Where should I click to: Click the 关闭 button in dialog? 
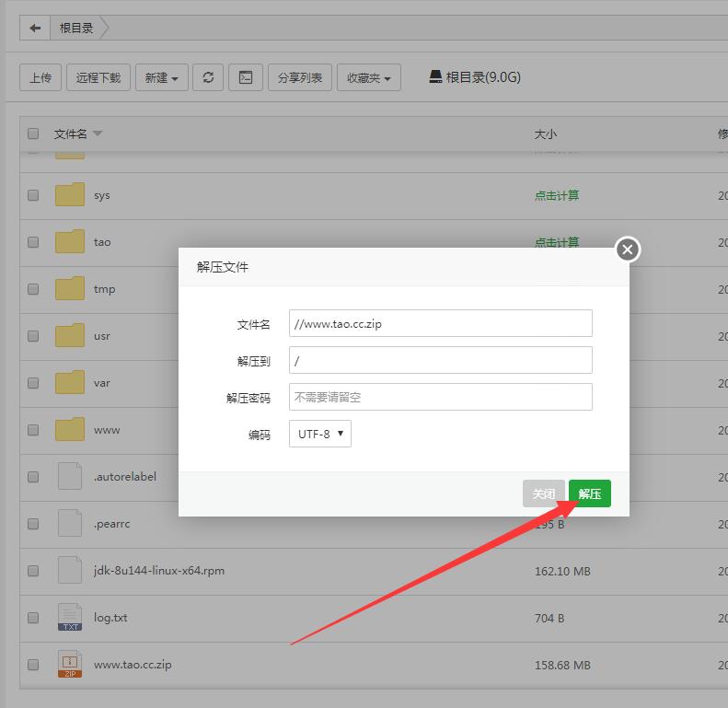point(544,493)
